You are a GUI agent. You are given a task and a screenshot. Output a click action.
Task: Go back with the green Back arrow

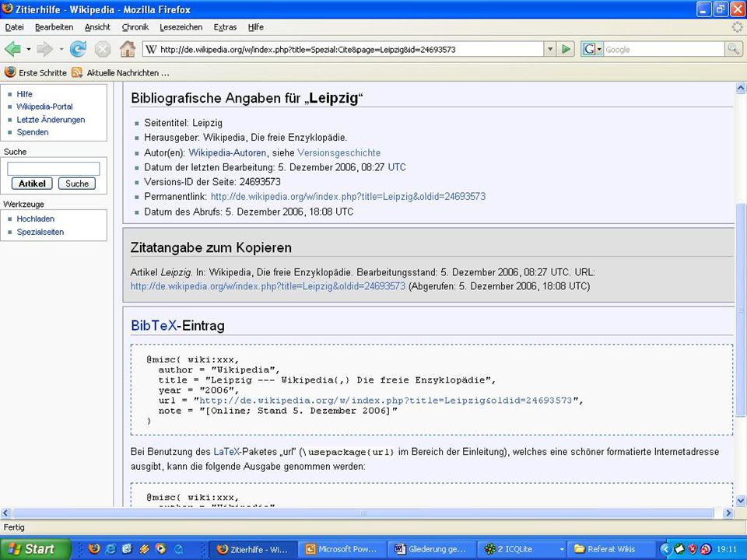point(12,49)
